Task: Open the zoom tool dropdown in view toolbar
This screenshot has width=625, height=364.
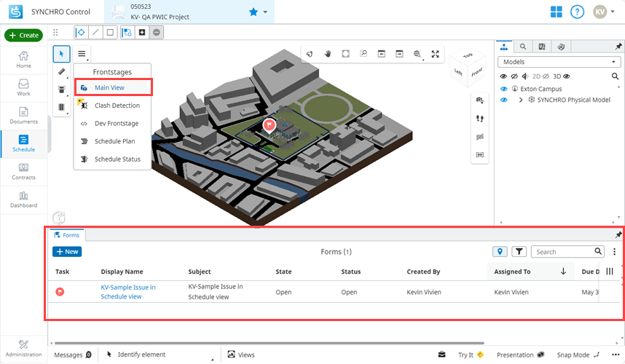Action: pos(417,54)
